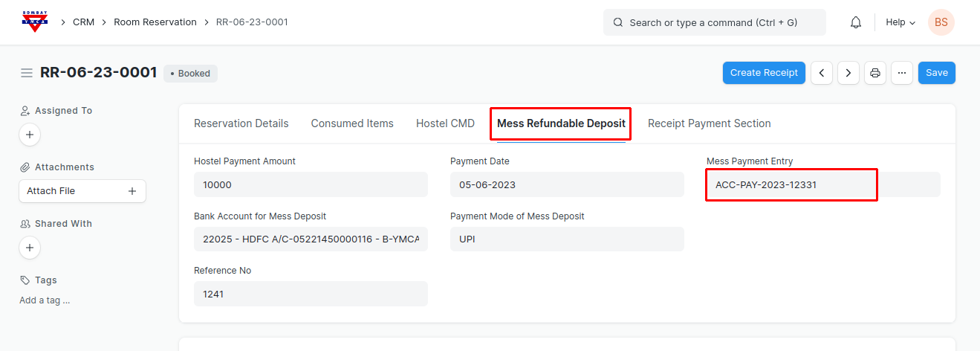Add a share user with plus button
Image resolution: width=980 pixels, height=351 pixels.
pos(30,248)
